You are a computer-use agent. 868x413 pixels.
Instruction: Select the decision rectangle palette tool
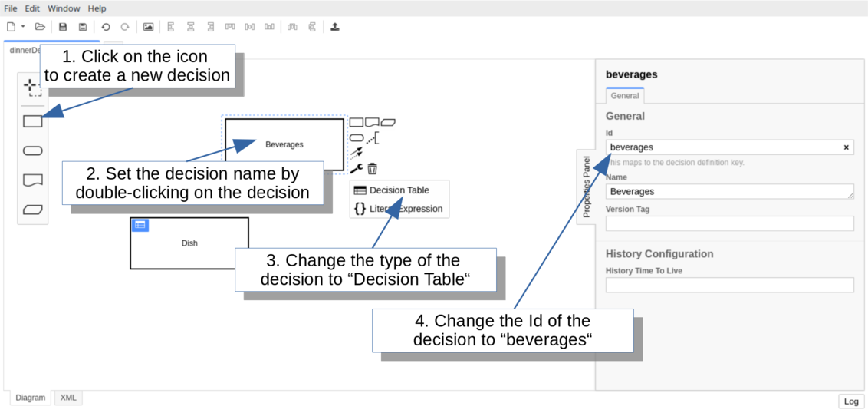[32, 121]
